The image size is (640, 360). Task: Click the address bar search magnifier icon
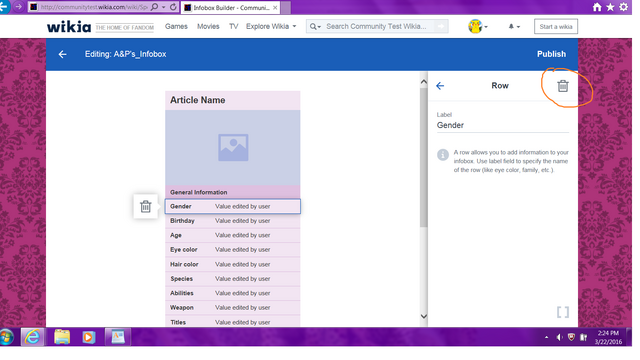pos(155,7)
